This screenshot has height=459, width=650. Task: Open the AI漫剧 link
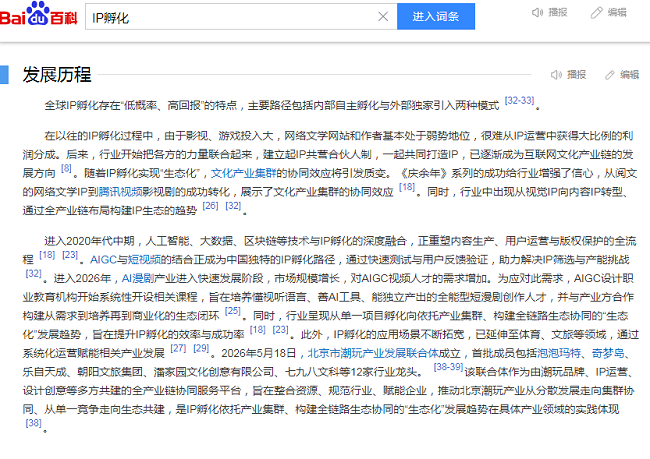click(x=138, y=279)
